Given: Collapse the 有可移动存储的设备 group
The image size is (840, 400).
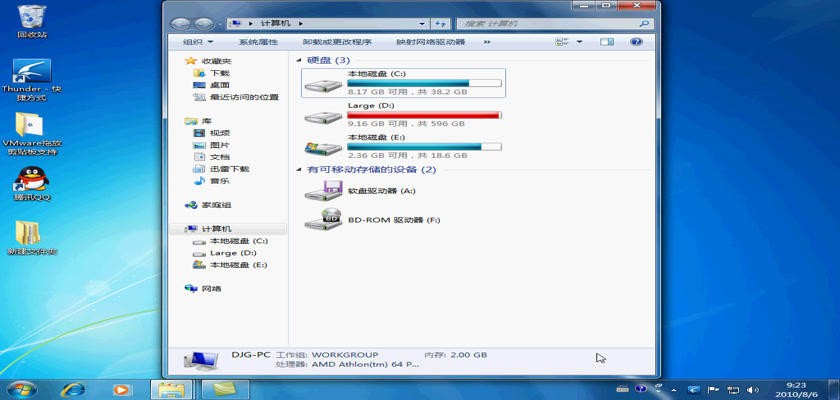Looking at the screenshot, I should click(300, 170).
